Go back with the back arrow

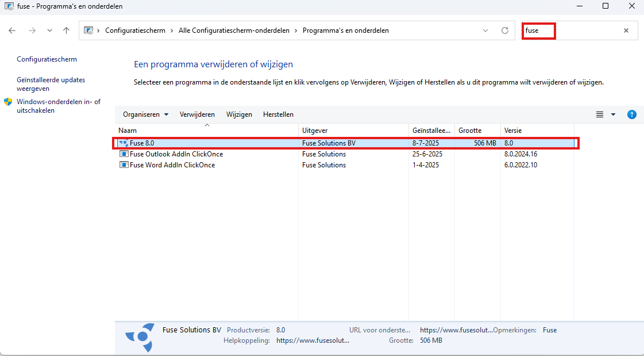[12, 30]
